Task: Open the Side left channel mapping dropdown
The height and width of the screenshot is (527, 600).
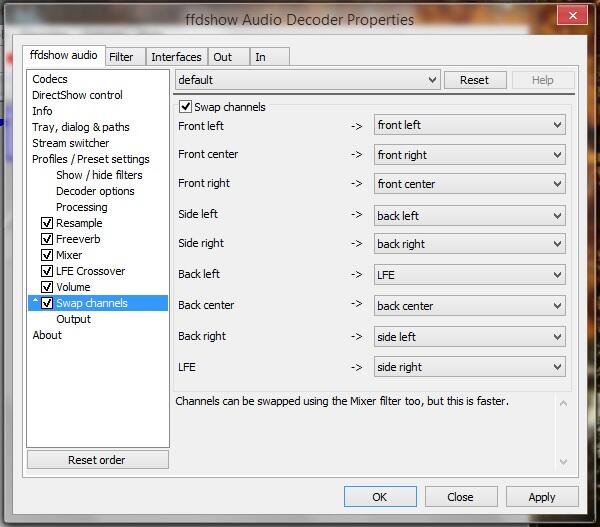Action: click(470, 215)
